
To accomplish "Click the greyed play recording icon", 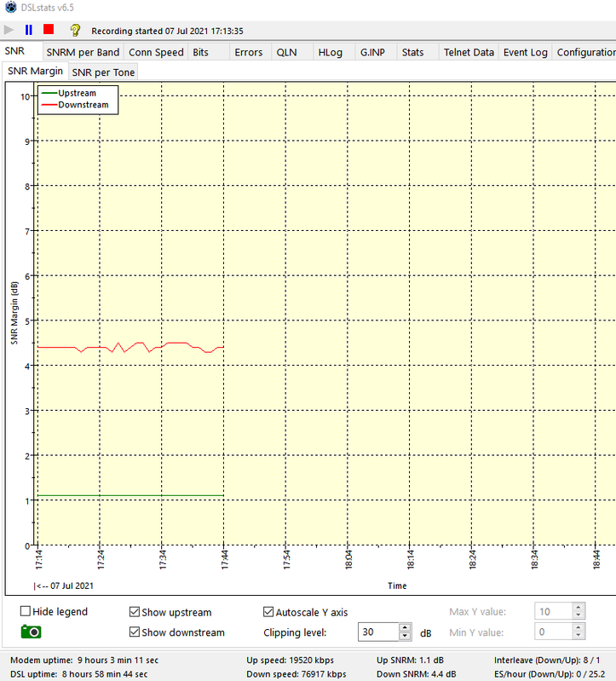I will (x=9, y=30).
